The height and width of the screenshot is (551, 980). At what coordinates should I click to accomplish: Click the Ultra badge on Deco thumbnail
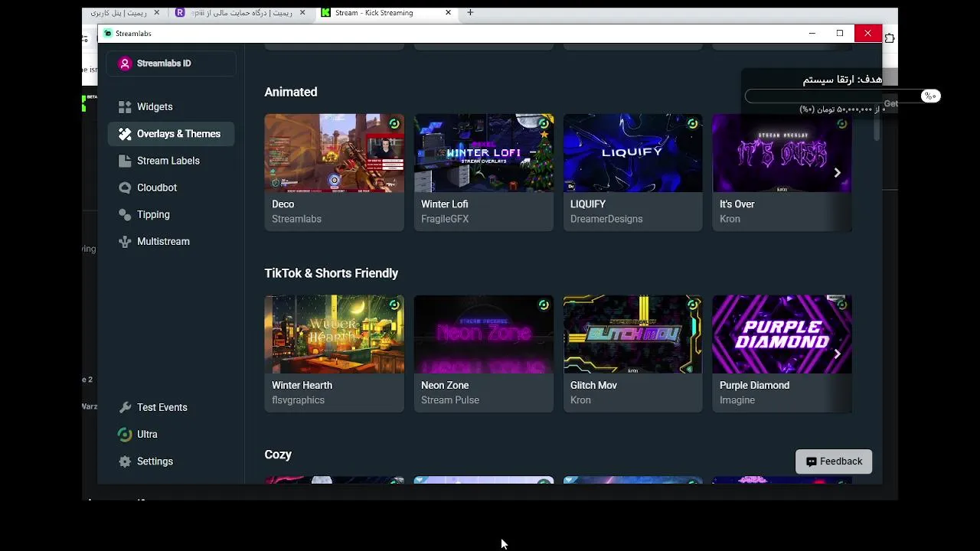coord(394,124)
